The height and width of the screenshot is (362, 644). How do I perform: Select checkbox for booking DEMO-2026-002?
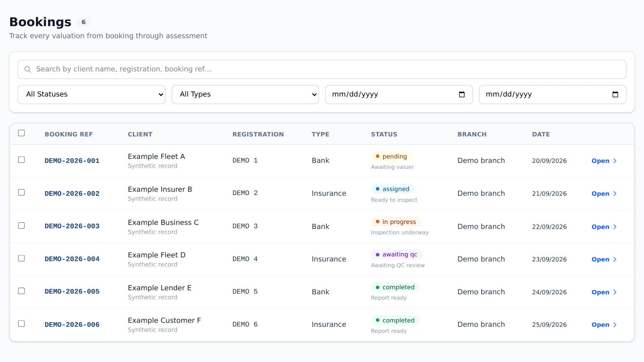coord(21,192)
